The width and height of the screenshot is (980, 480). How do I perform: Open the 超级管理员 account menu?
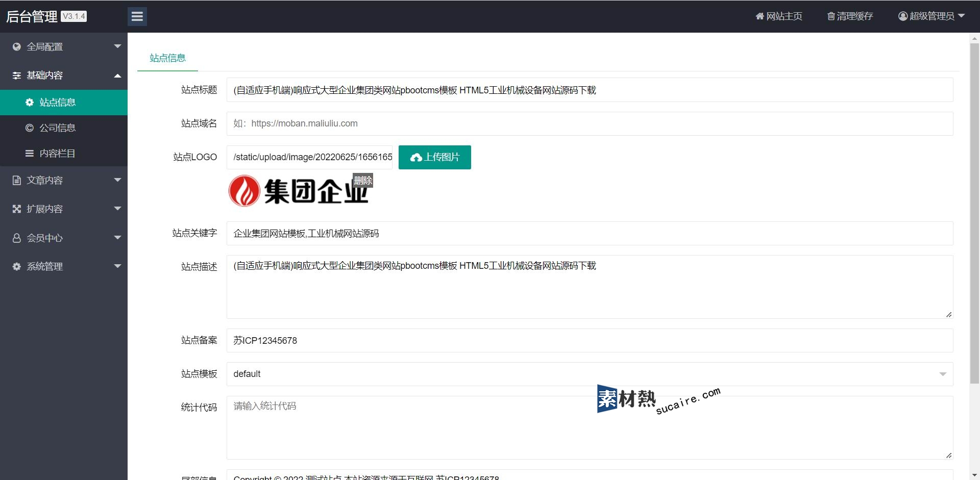[932, 16]
